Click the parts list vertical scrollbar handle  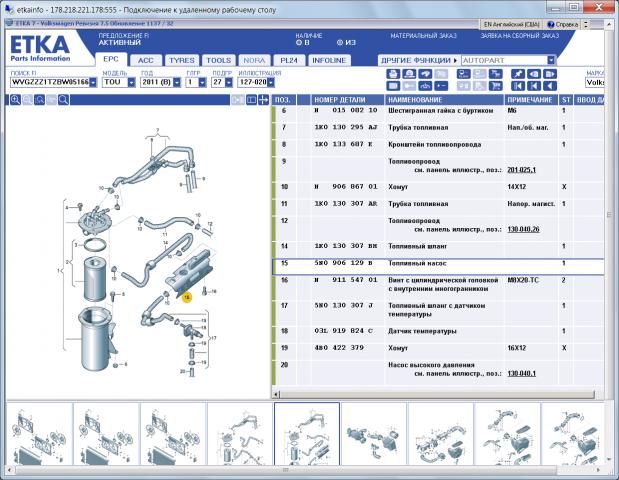point(610,215)
